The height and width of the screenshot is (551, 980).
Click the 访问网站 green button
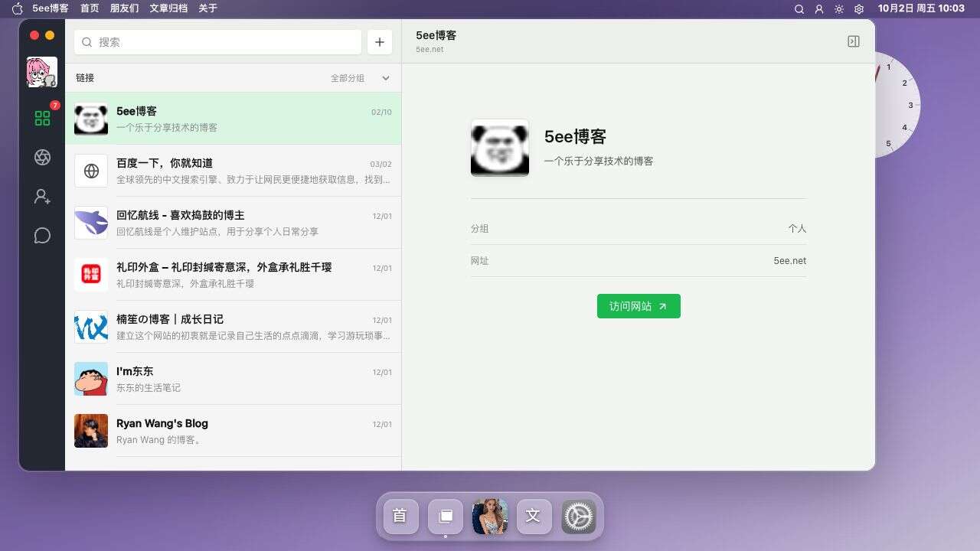coord(639,306)
